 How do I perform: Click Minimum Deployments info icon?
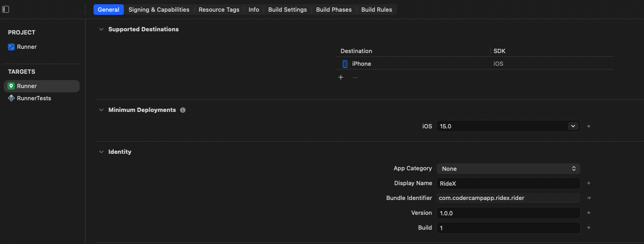(x=183, y=110)
